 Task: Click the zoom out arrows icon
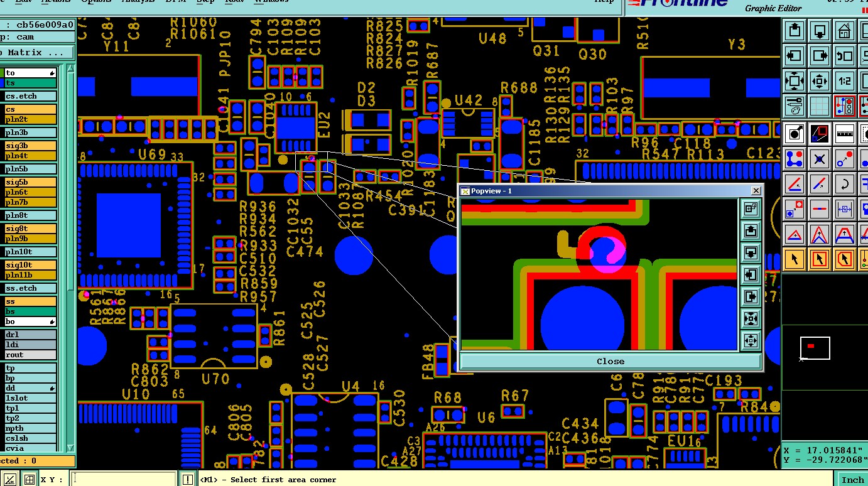click(x=820, y=80)
